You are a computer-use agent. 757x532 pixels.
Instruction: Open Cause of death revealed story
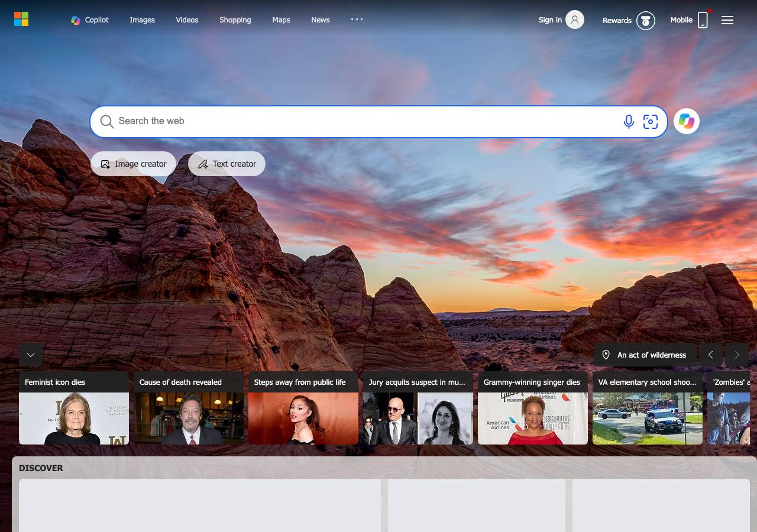pyautogui.click(x=189, y=408)
